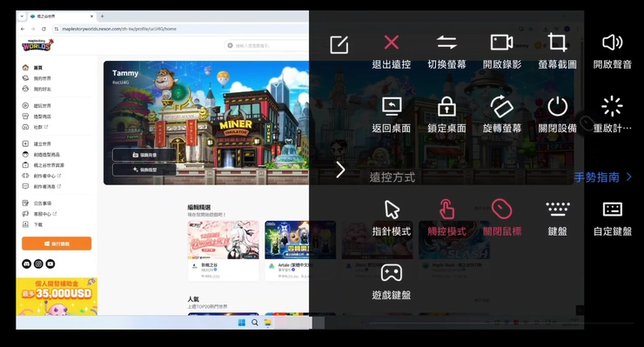Viewport: 644px width, 347px height.
Task: Select 指針模式 pointer mode
Action: click(x=392, y=210)
